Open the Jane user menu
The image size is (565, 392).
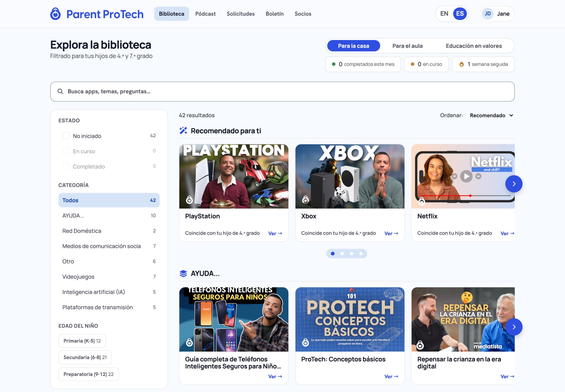(x=497, y=14)
